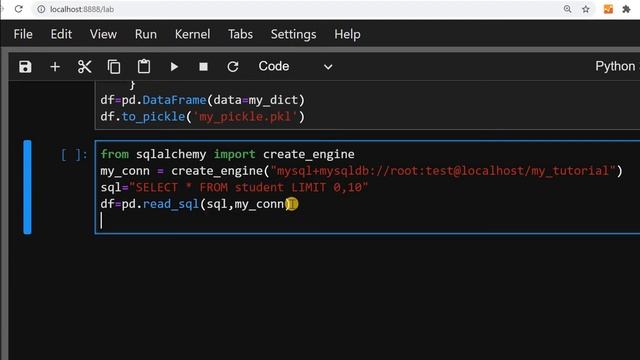Image resolution: width=640 pixels, height=360 pixels.
Task: Click the SELECT * FROM student SQL line
Action: point(234,187)
